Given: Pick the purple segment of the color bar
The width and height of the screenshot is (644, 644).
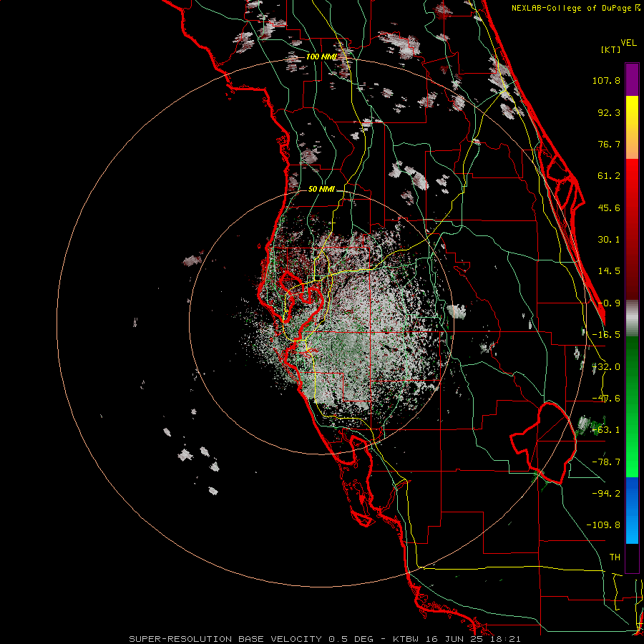Looking at the screenshot, I should (x=632, y=79).
